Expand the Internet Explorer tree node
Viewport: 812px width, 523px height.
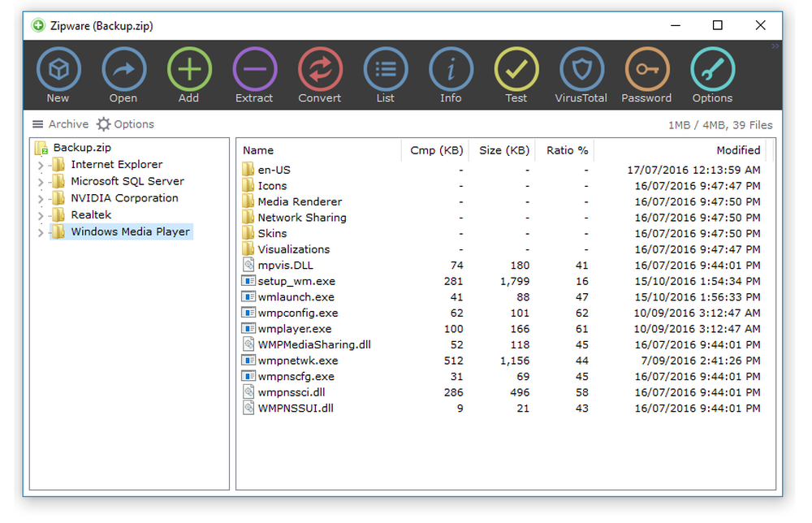click(41, 165)
